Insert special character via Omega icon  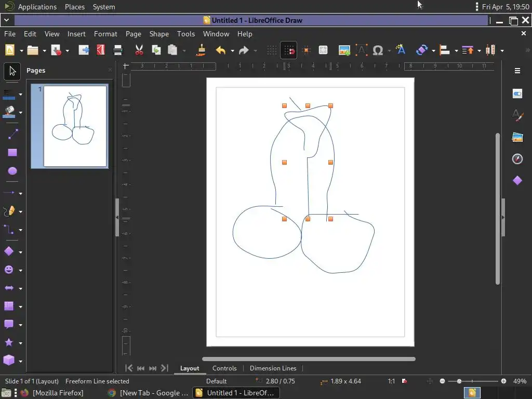click(378, 50)
